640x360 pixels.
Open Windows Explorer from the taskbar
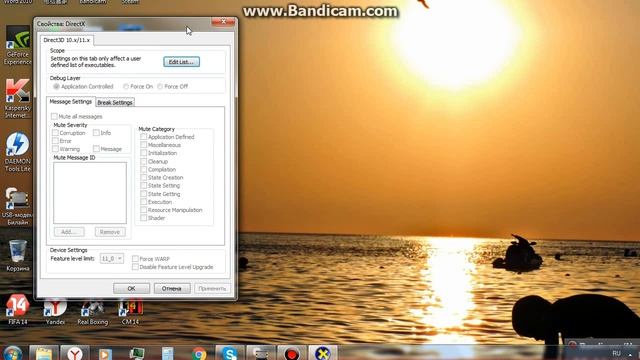click(x=44, y=353)
